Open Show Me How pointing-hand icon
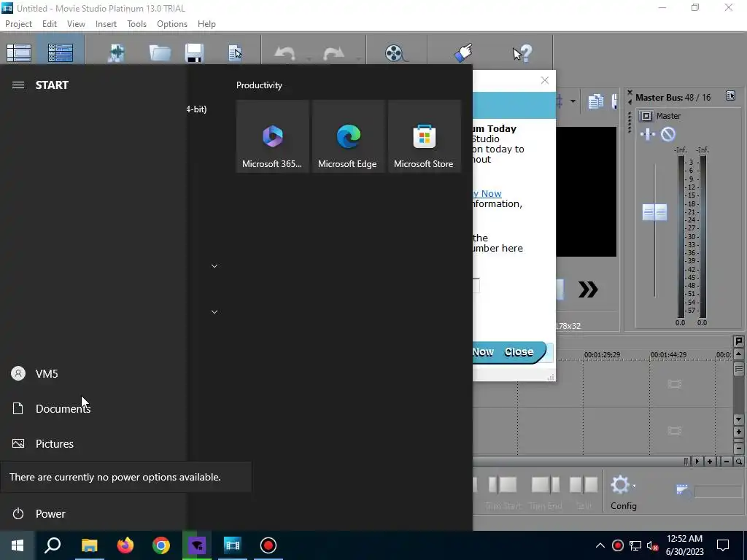The height and width of the screenshot is (560, 747). [x=463, y=52]
